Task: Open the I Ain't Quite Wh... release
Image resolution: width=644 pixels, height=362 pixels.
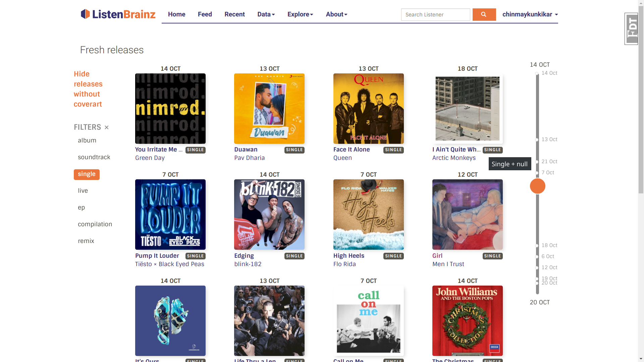Action: pos(456,149)
